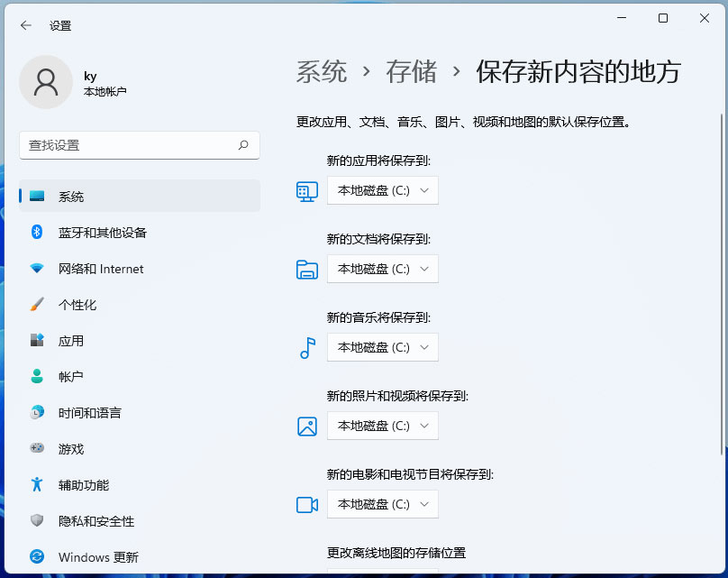The image size is (728, 578).
Task: Go to 存储 via the breadcrumb
Action: [x=411, y=73]
